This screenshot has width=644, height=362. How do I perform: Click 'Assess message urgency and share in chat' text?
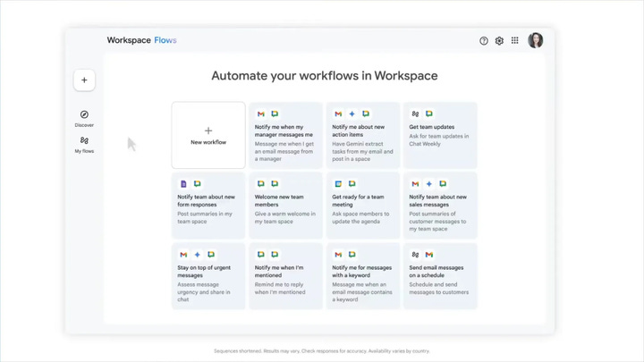pyautogui.click(x=204, y=291)
